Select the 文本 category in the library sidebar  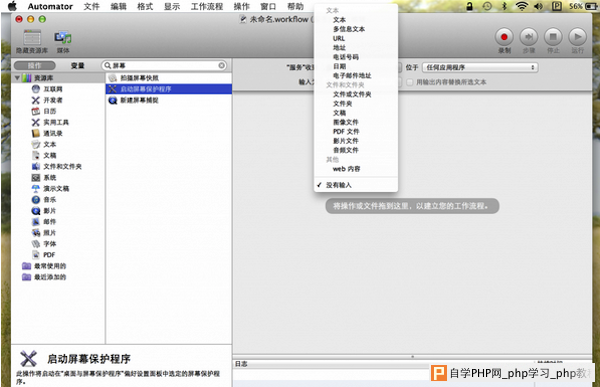point(49,145)
